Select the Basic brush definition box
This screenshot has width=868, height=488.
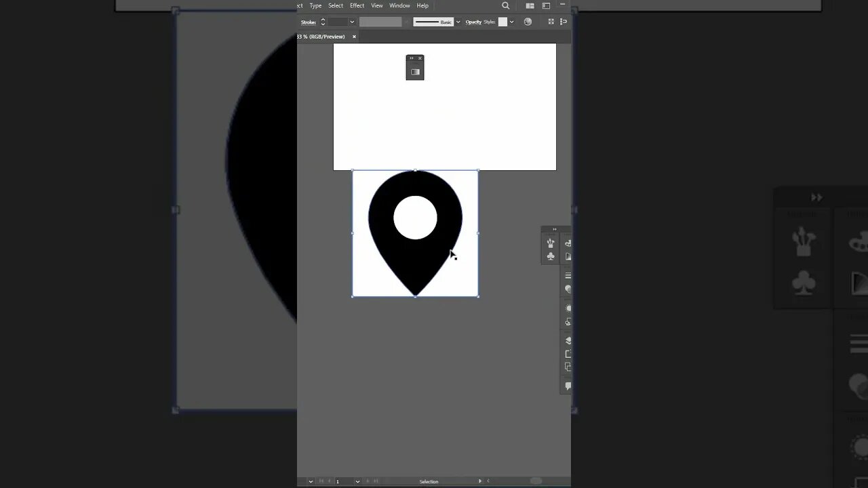(433, 22)
